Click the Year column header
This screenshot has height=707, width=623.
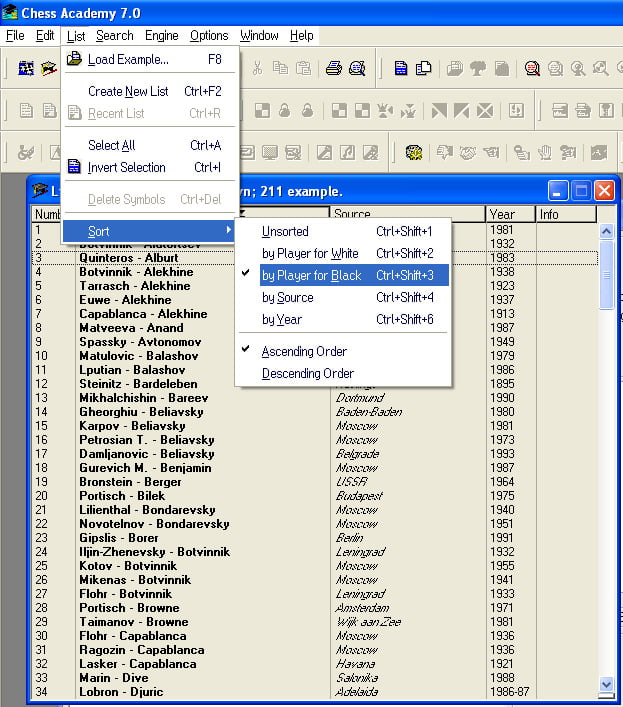click(510, 214)
